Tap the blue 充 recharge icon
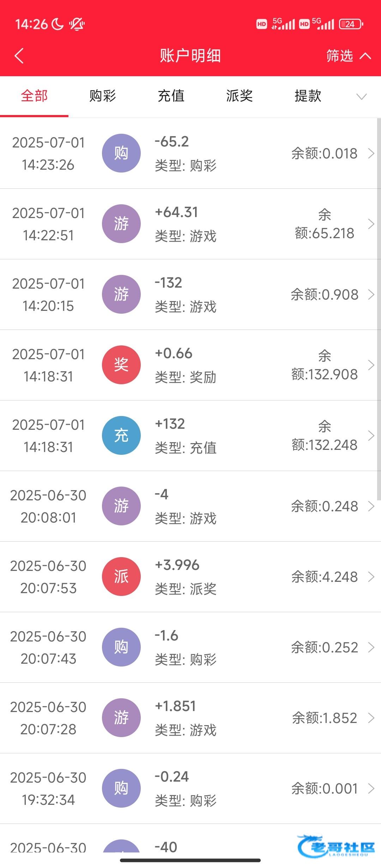The width and height of the screenshot is (381, 868). [121, 435]
